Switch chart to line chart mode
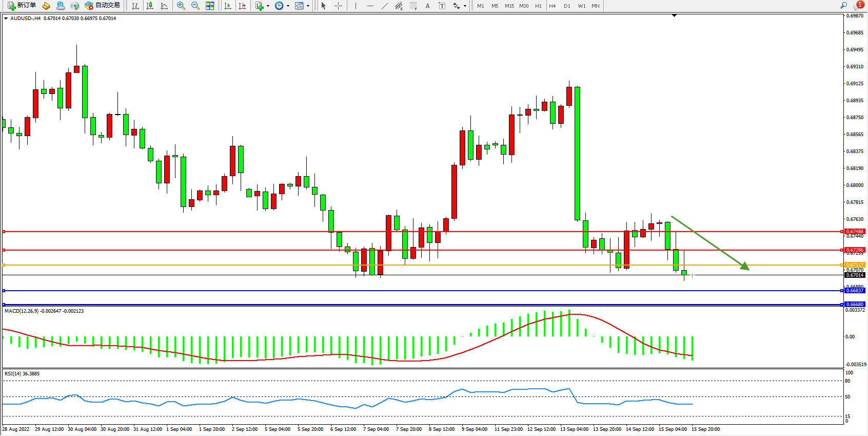 pyautogui.click(x=164, y=6)
